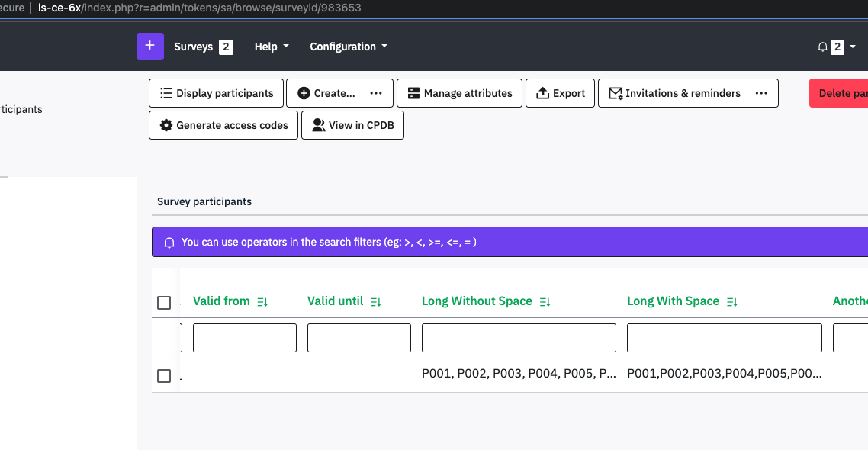Screen dimensions: 868x450
Task: Click sort icon for Long With Space
Action: [732, 302]
